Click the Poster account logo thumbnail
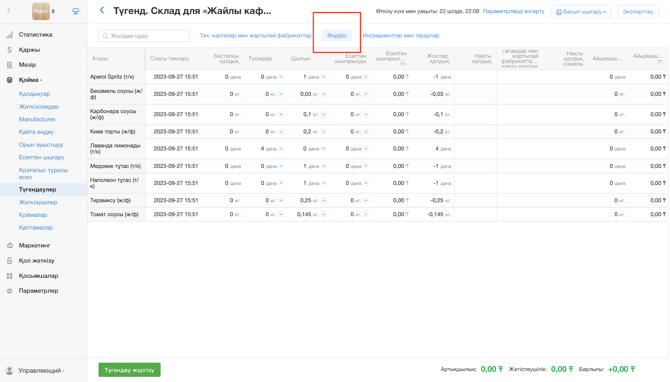The width and height of the screenshot is (670, 382). [x=41, y=11]
